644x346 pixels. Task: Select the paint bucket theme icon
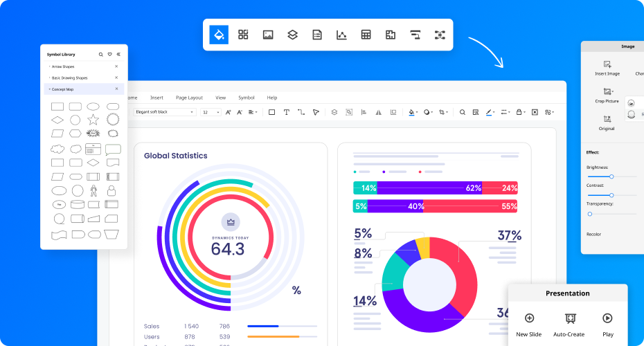click(x=219, y=35)
